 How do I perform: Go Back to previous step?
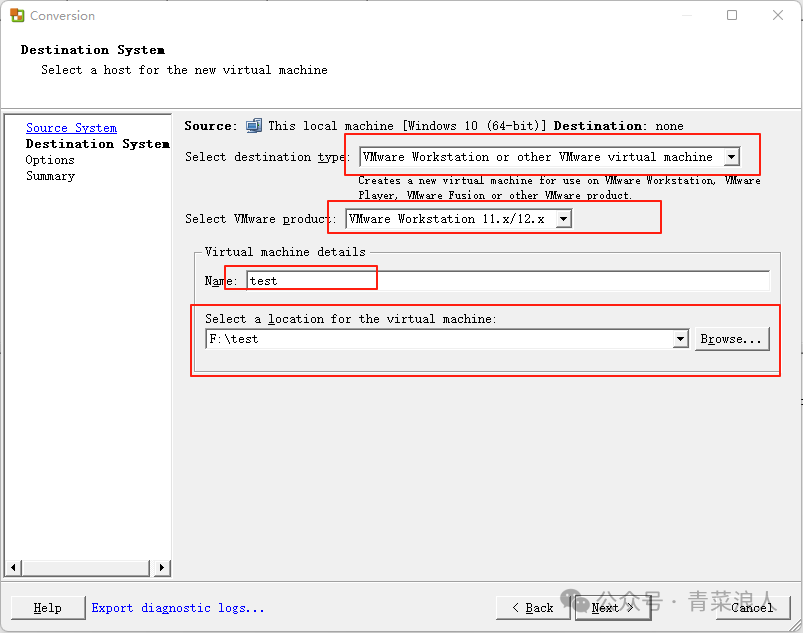pos(533,608)
